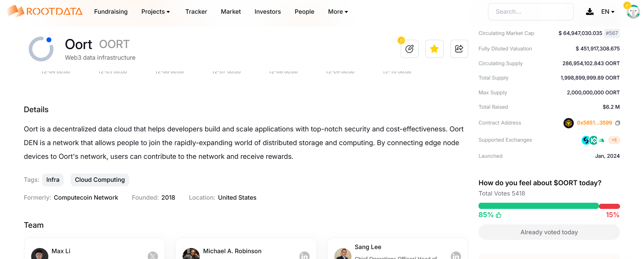Click the download app icon

tap(590, 12)
